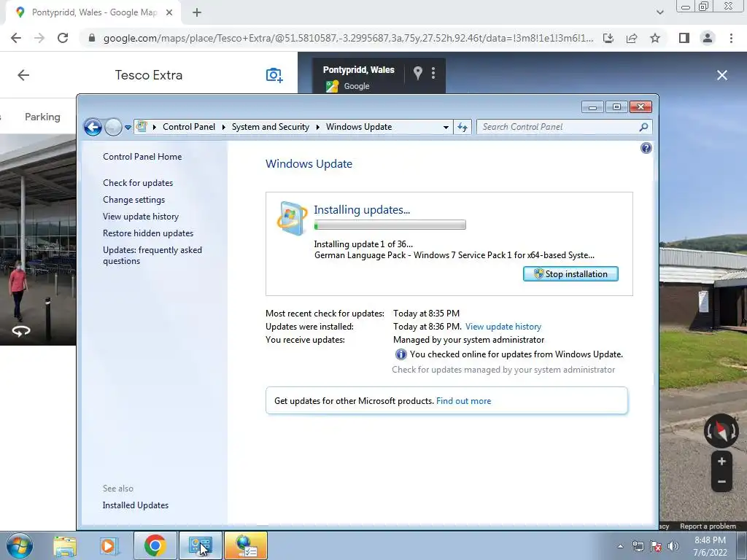Click the magnifier icon in Control Panel search

[643, 127]
